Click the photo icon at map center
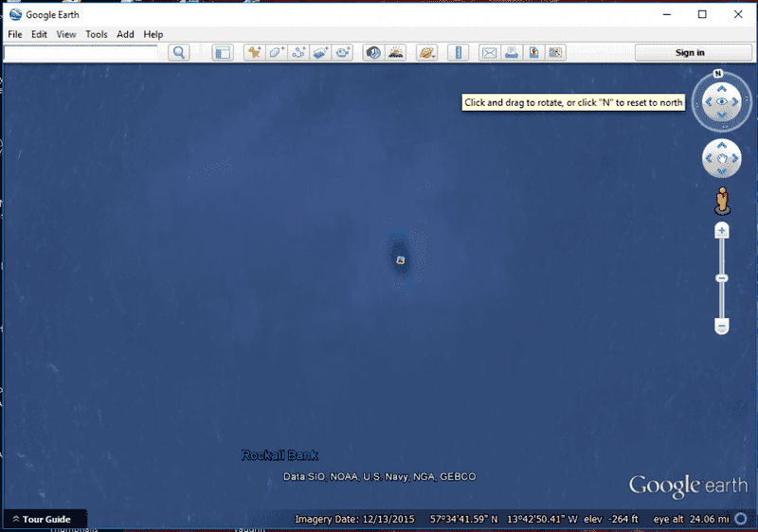Screen dimensions: 758x532 tap(400, 260)
